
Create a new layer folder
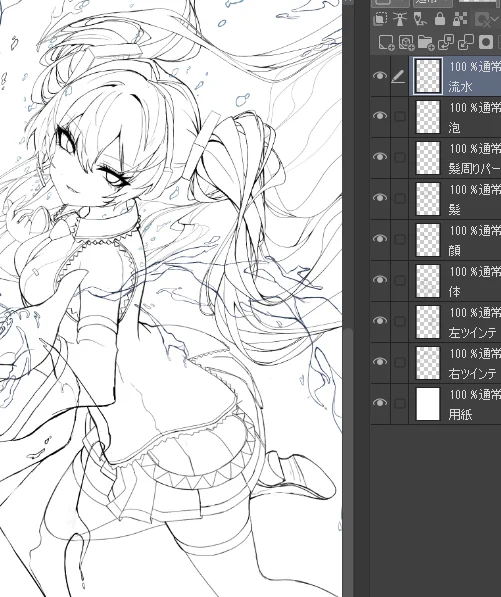(426, 43)
